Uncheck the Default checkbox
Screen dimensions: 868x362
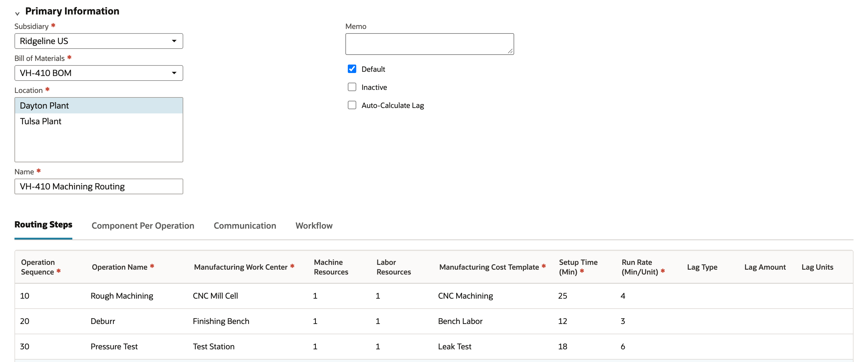(352, 69)
